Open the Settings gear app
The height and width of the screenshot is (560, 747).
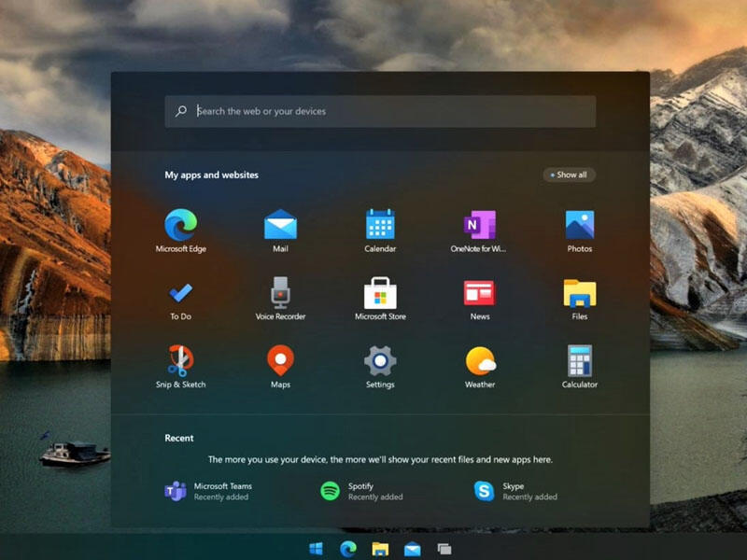(380, 361)
